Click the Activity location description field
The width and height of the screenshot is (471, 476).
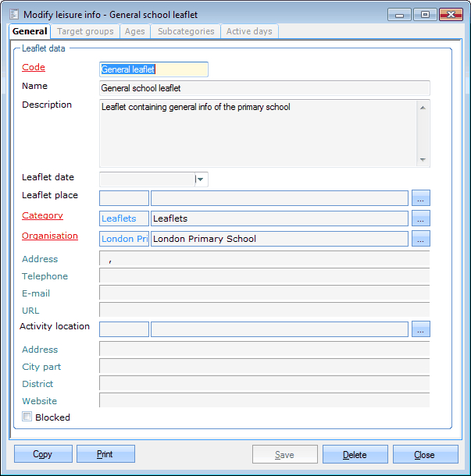(x=280, y=329)
